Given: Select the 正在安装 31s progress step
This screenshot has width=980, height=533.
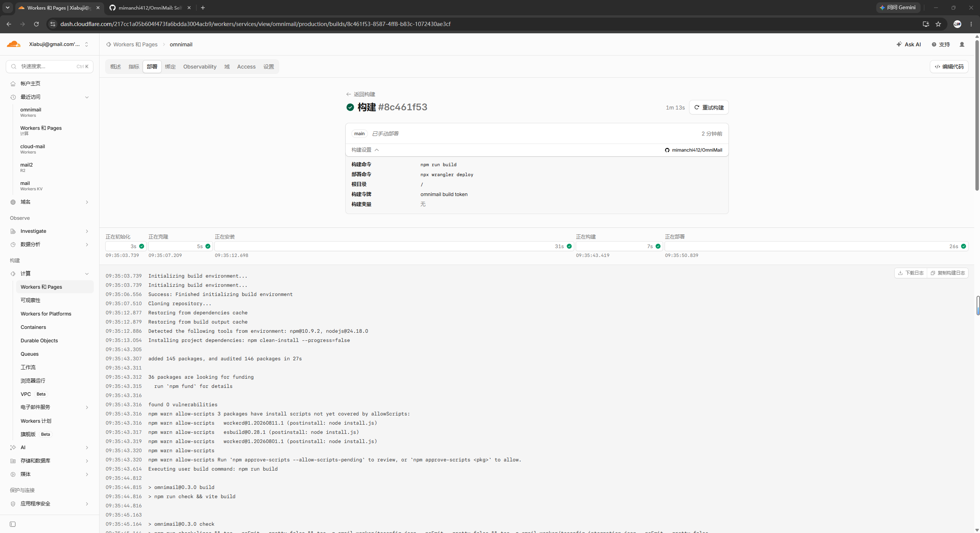Looking at the screenshot, I should coord(394,246).
